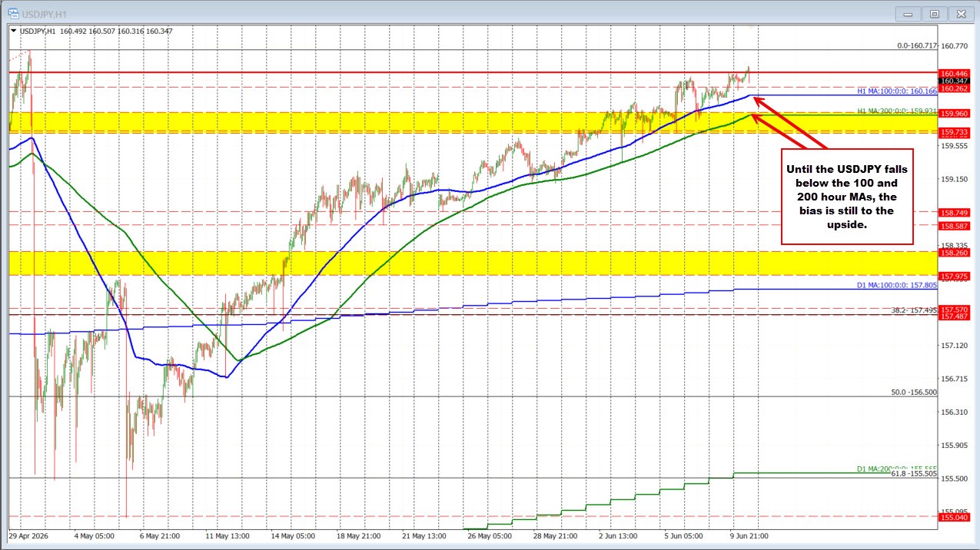This screenshot has width=980, height=550.
Task: Click the red 159.960 price label
Action: click(x=954, y=113)
